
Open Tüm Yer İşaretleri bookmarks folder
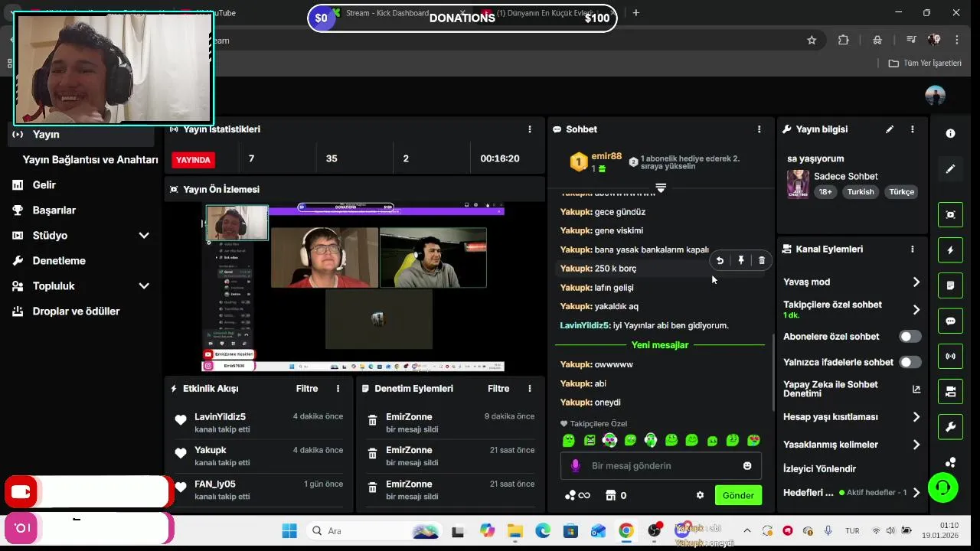tap(925, 63)
